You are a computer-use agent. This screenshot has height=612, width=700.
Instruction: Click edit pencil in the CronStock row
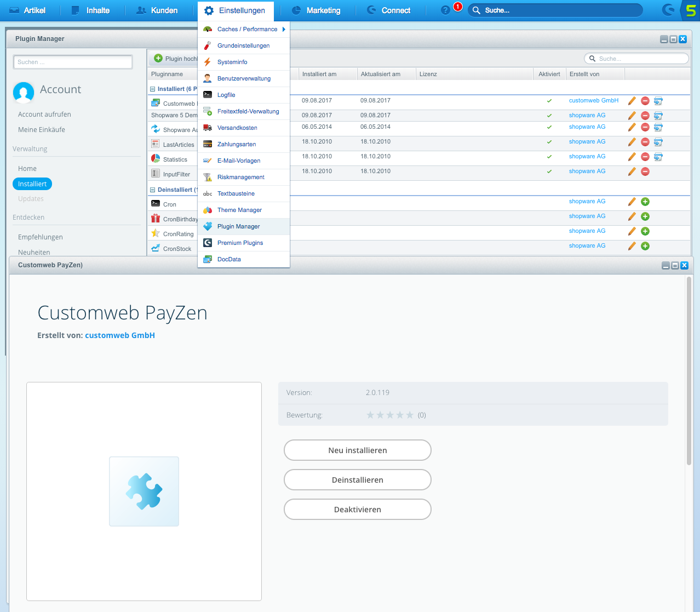632,246
